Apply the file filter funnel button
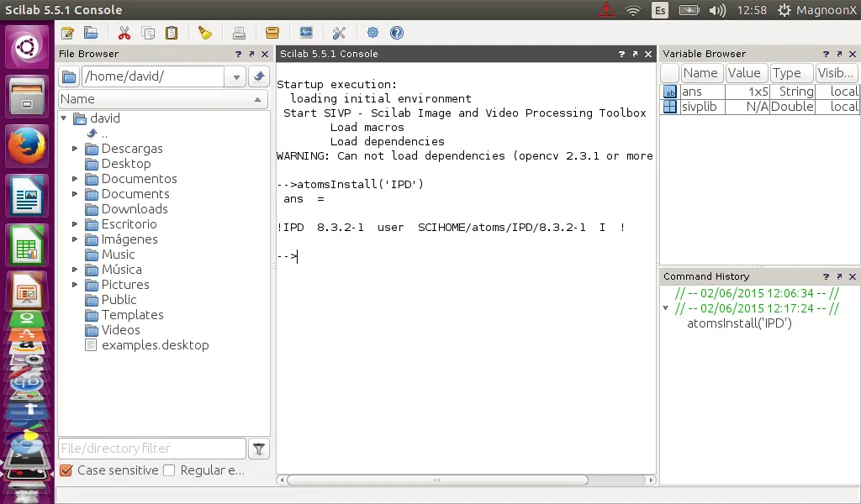Image resolution: width=861 pixels, height=504 pixels. [259, 449]
